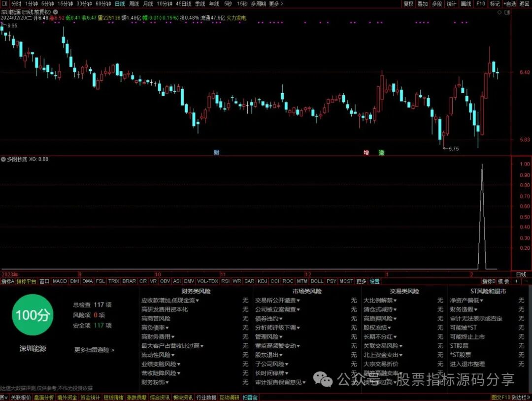Collapse the 多阴抄底 indicator with its round arrow icon
This screenshot has width=532, height=401.
click(3, 159)
